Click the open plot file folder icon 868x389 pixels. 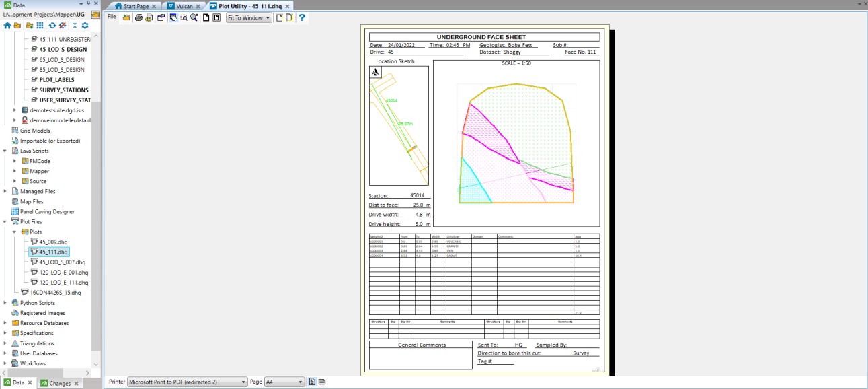126,17
